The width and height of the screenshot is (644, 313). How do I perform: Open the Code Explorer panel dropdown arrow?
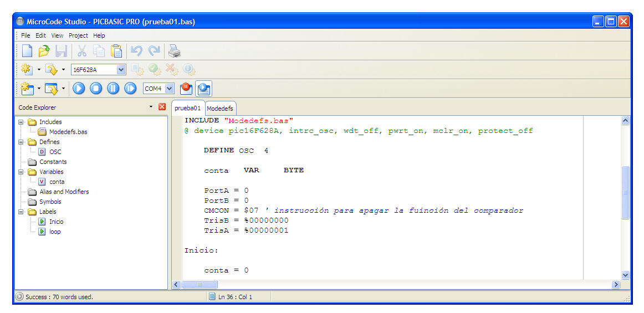pyautogui.click(x=151, y=107)
